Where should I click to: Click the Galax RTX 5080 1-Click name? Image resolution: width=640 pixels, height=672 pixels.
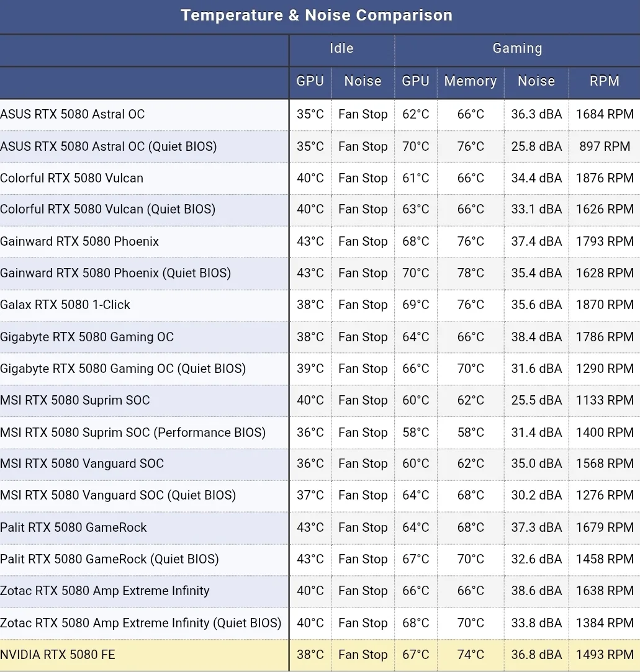[65, 305]
